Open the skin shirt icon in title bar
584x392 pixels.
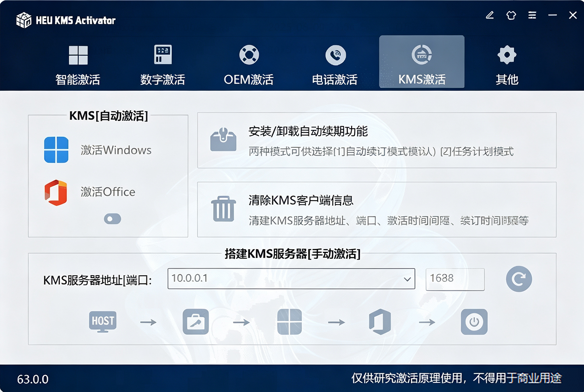click(x=511, y=15)
